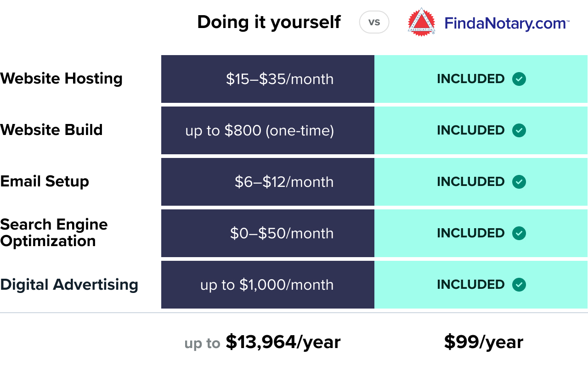Viewport: 588px width, 371px height.
Task: Click the green checkmark in Website Build row
Action: pos(519,130)
